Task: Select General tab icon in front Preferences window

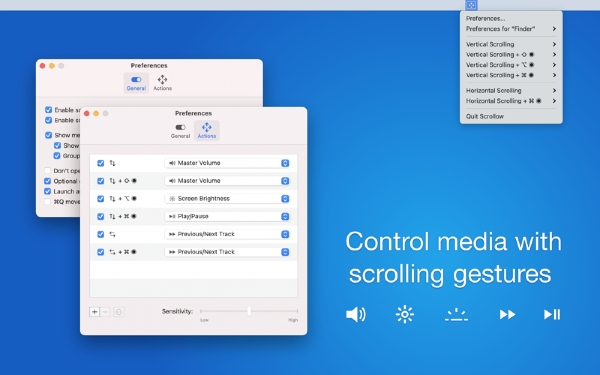Action: coord(180,127)
